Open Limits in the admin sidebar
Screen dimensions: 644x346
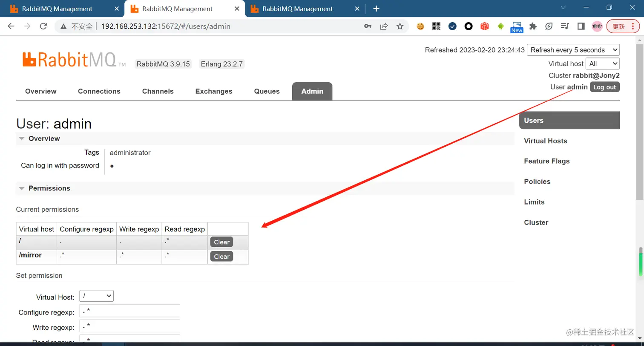click(x=534, y=202)
